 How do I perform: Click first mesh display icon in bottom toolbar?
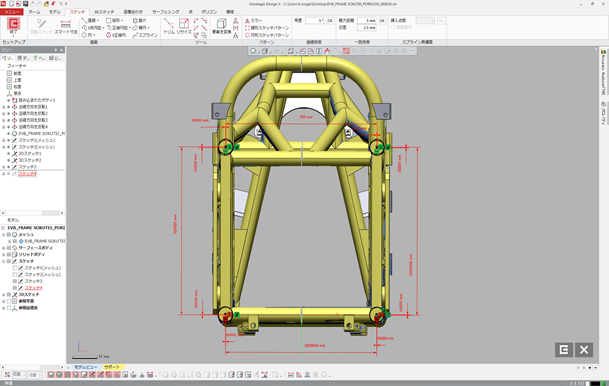(x=51, y=375)
